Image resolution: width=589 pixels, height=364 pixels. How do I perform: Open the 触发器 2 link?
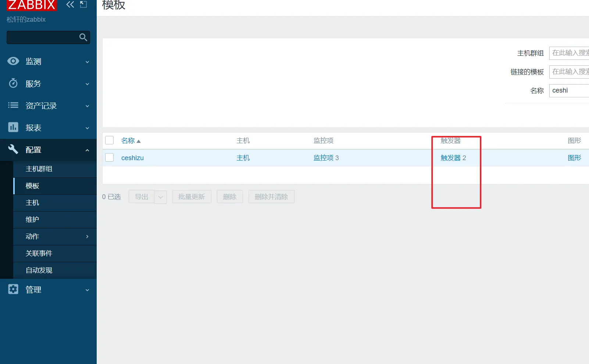(x=453, y=158)
